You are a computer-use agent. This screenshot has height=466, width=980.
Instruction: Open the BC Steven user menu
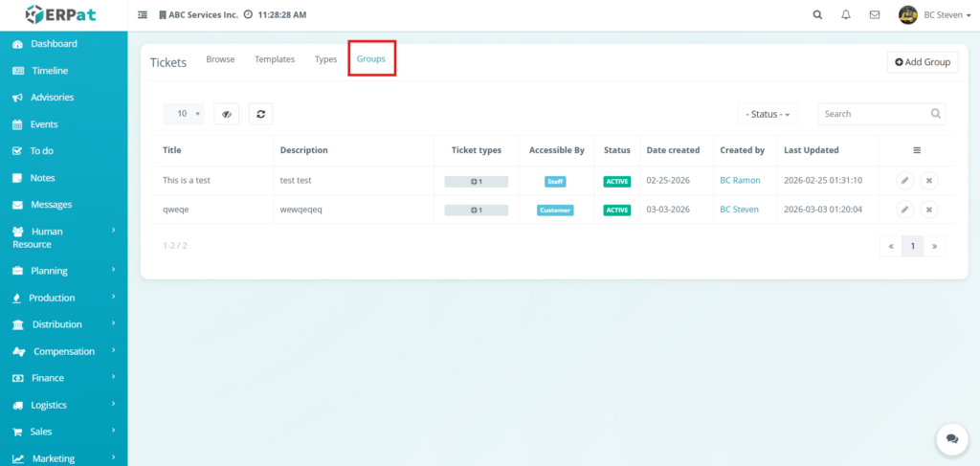tap(935, 15)
